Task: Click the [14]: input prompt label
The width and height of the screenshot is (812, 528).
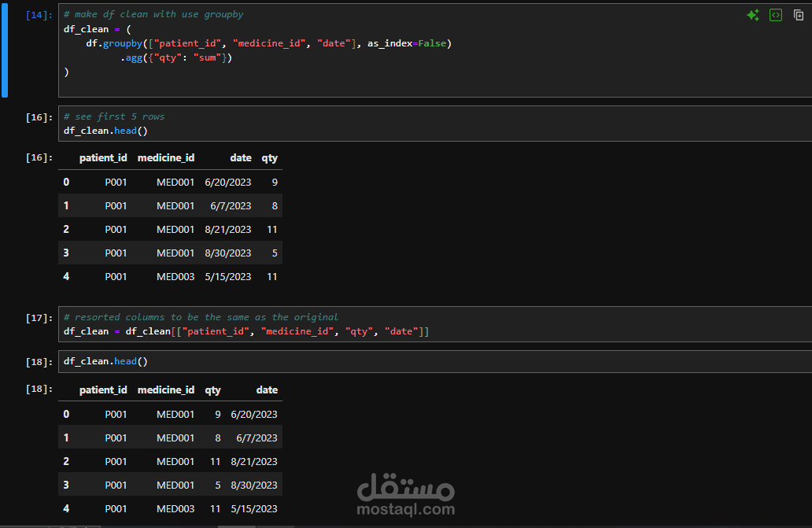Action: click(x=39, y=15)
